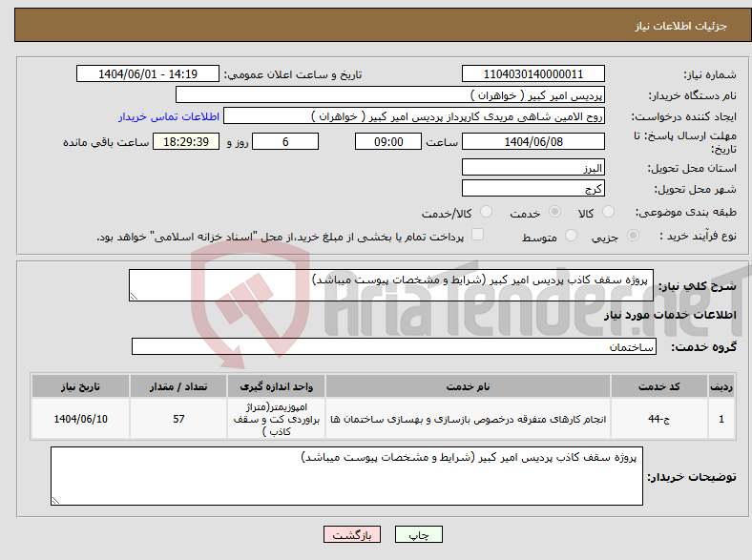This screenshot has height=560, width=752.
Task: Click the بازگشت back button
Action: (x=352, y=534)
